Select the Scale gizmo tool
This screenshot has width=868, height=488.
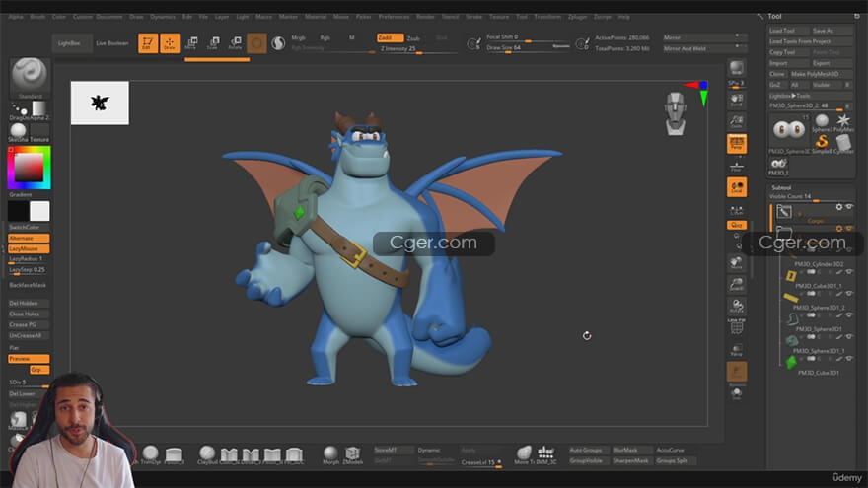point(214,43)
